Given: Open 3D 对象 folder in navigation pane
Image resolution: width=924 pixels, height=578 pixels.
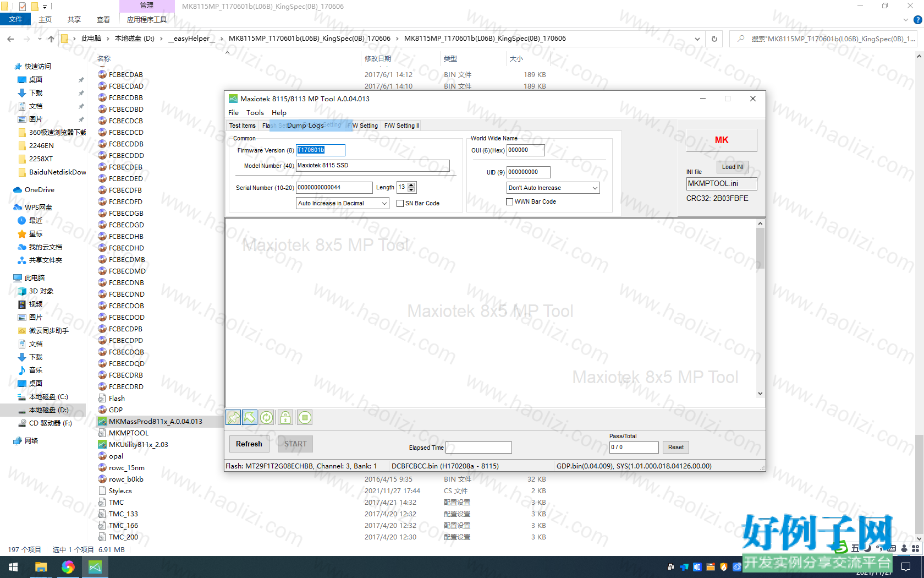Looking at the screenshot, I should 35,291.
